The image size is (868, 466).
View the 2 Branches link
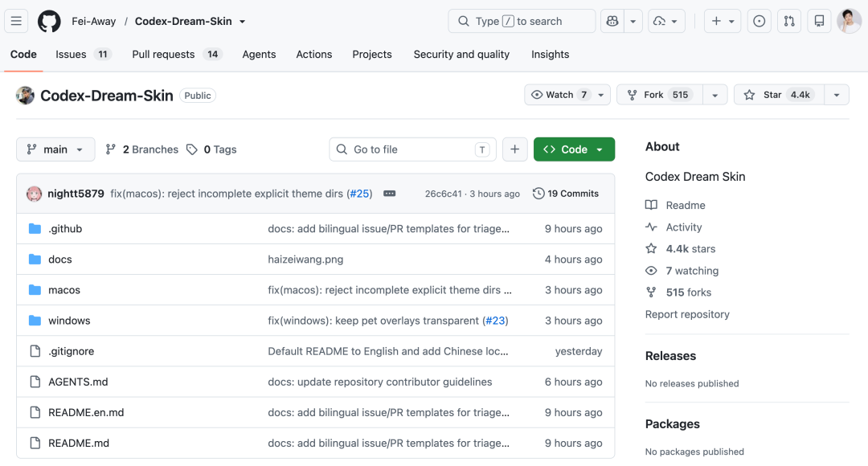[x=142, y=149]
